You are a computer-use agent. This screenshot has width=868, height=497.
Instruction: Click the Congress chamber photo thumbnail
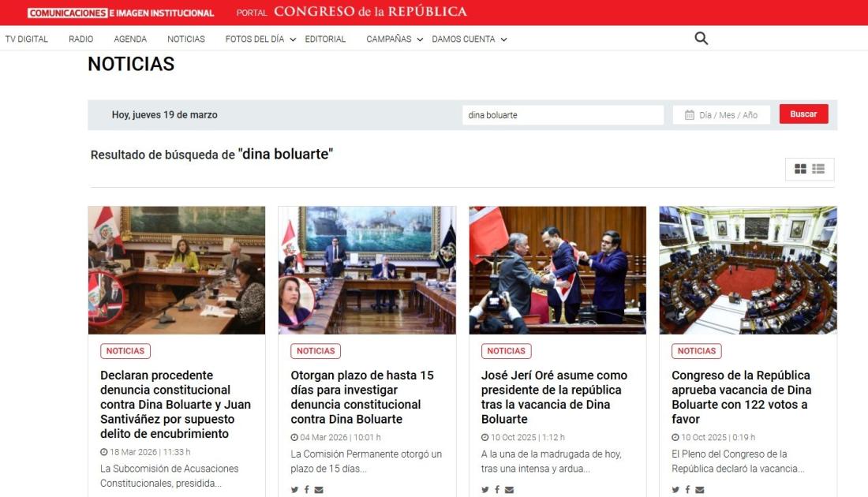point(747,270)
